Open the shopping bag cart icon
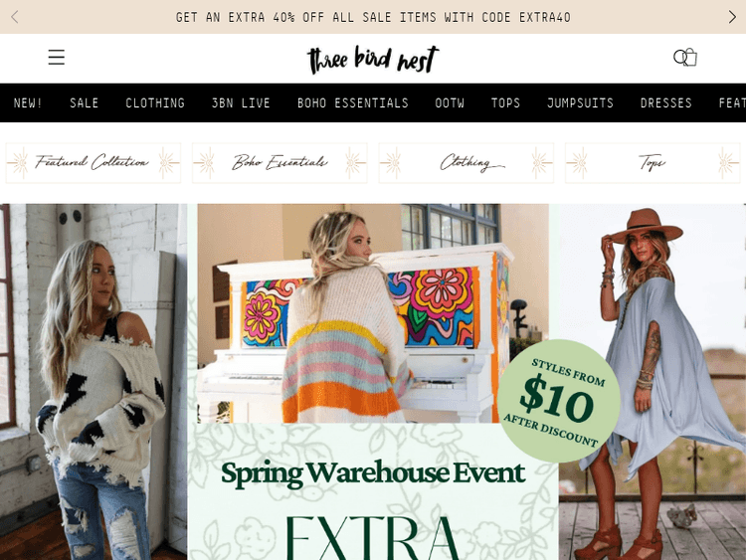The width and height of the screenshot is (746, 560). (691, 57)
